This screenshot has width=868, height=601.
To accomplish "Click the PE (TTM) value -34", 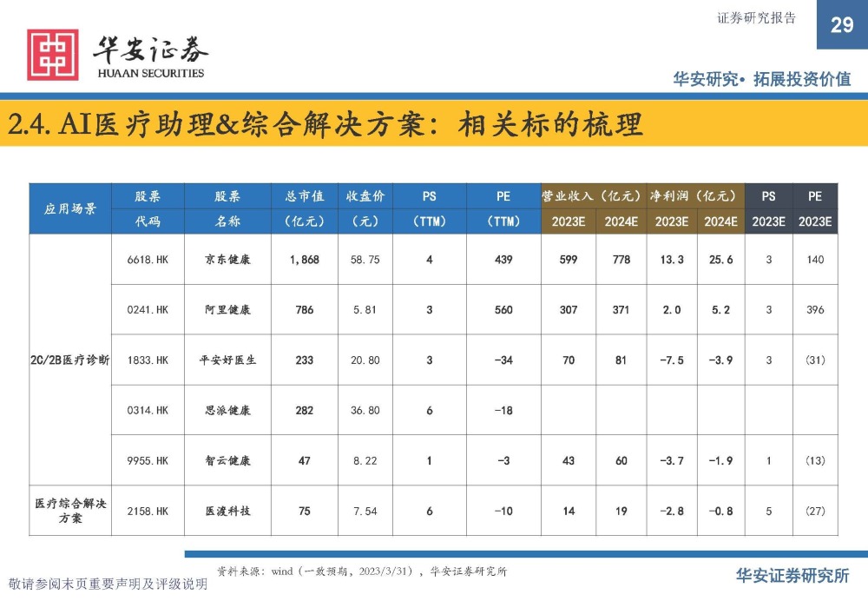I will [x=503, y=360].
